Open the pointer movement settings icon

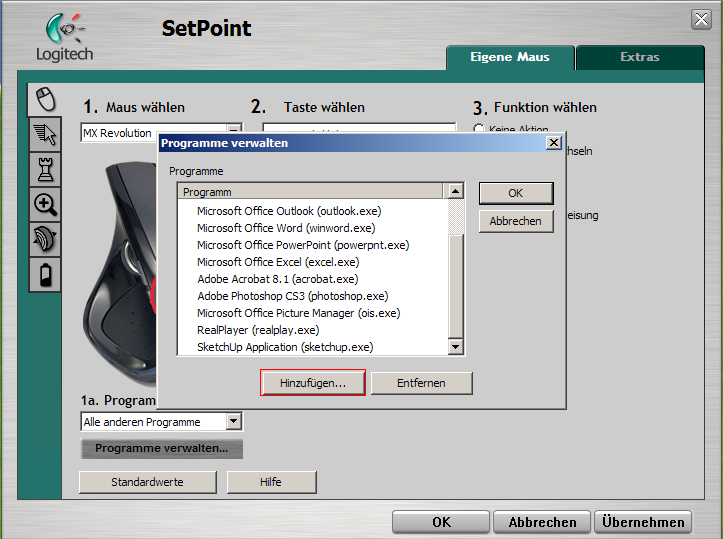click(45, 135)
